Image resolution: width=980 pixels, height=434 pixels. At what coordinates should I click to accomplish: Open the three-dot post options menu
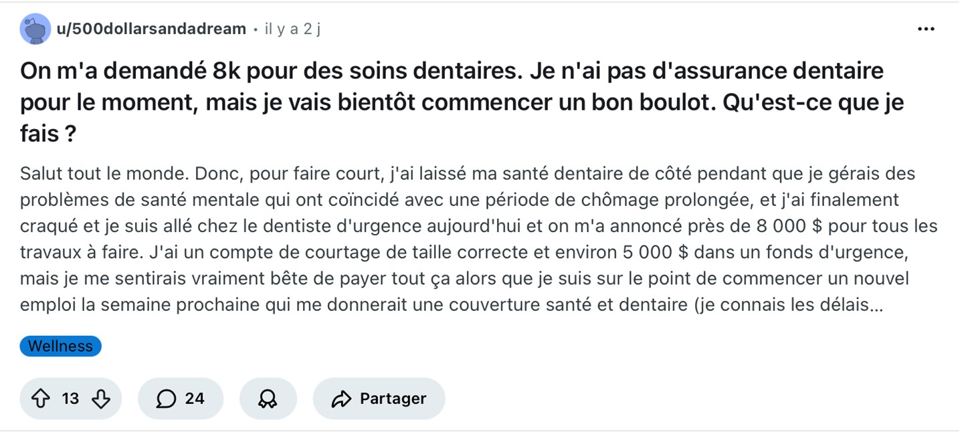(926, 29)
